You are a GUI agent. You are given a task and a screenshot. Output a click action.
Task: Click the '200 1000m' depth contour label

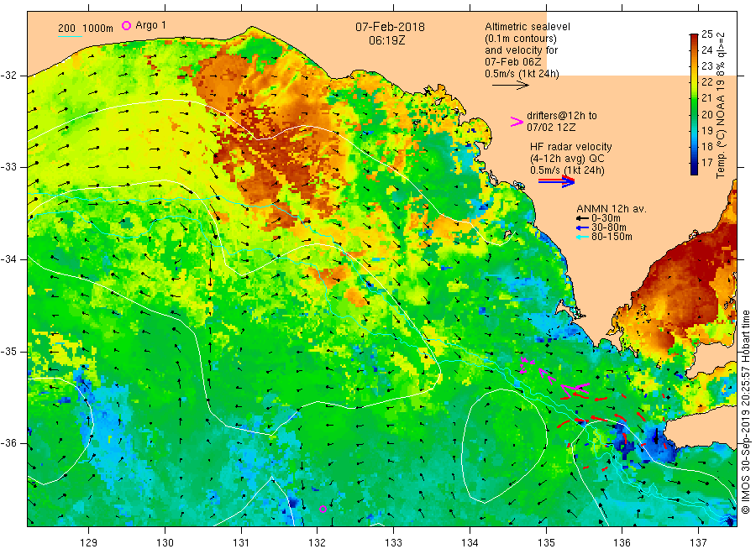coord(86,28)
